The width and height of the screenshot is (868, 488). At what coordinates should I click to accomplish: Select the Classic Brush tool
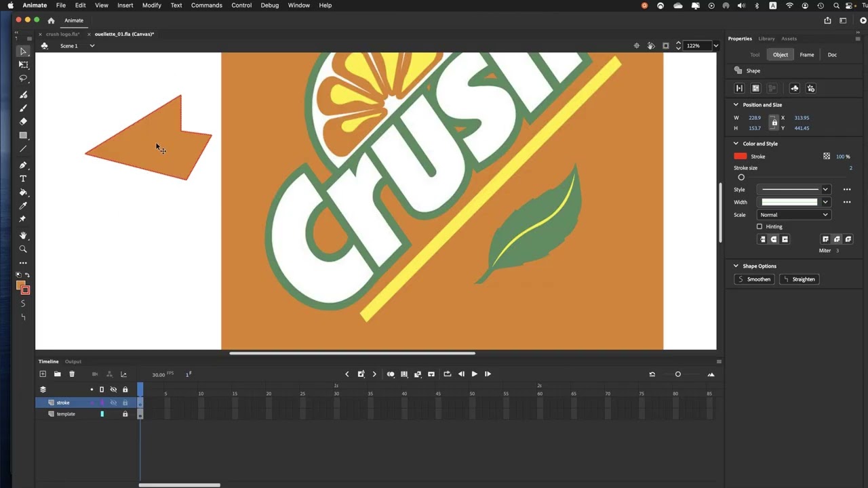tap(23, 108)
